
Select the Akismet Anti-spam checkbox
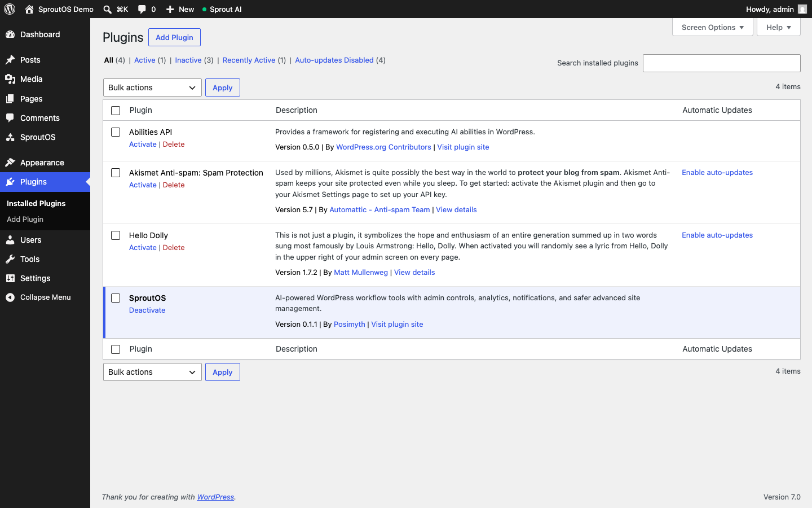coord(116,173)
